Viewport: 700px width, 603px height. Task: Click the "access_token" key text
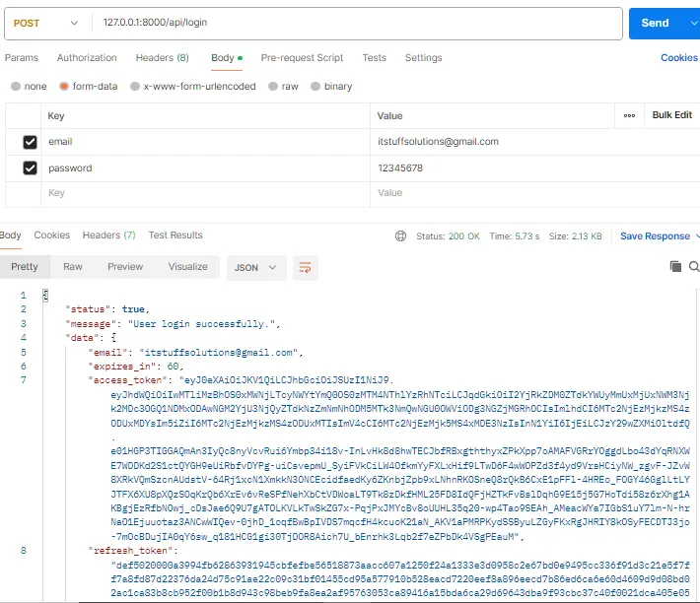[130, 380]
